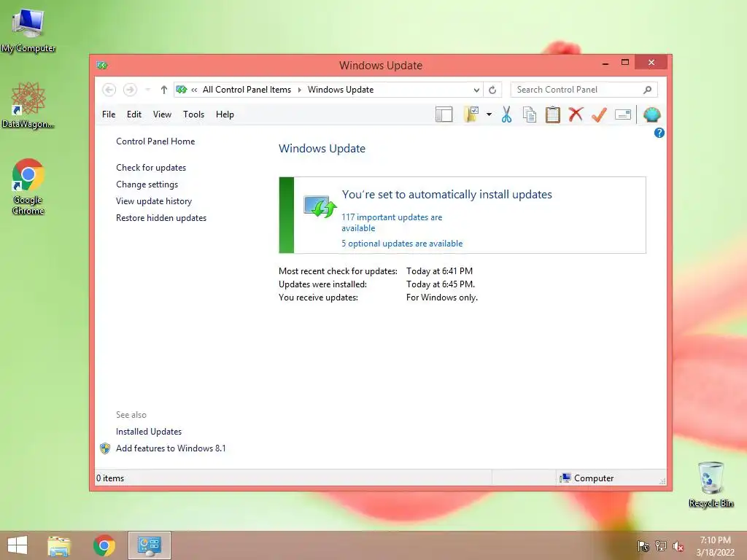Image resolution: width=747 pixels, height=560 pixels.
Task: Click the Action Center flag tray icon
Action: (643, 545)
